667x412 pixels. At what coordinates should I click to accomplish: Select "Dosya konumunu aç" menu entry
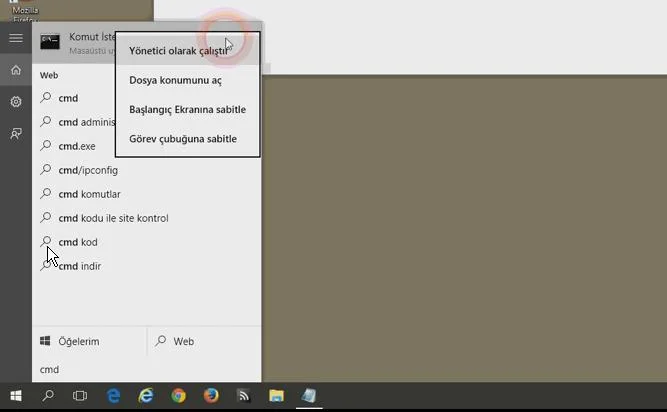point(175,80)
